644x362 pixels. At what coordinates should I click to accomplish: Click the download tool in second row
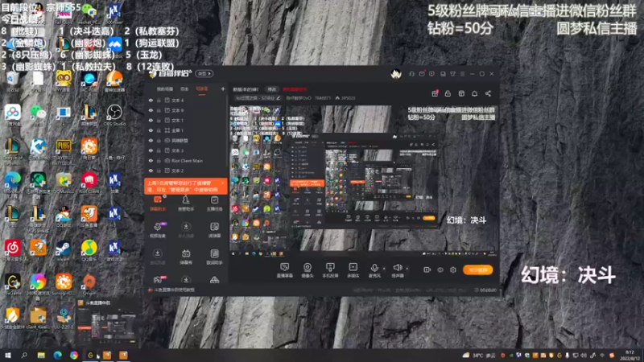[186, 230]
